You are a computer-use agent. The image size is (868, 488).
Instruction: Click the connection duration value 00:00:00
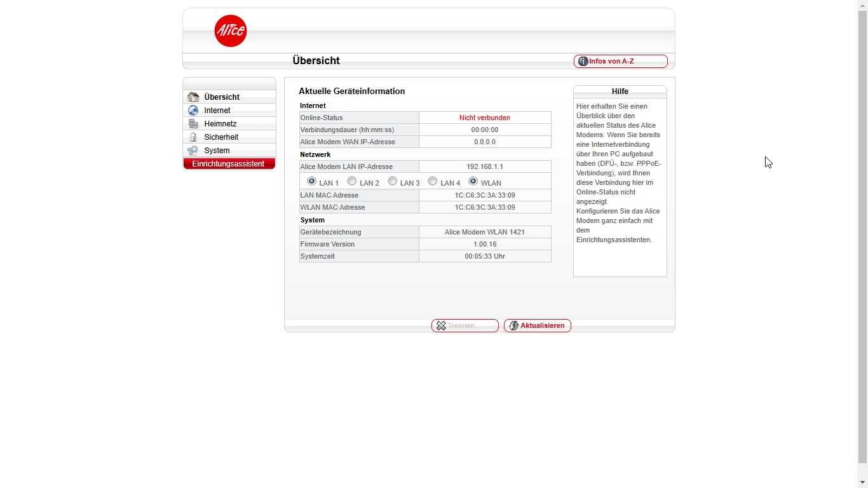pyautogui.click(x=485, y=130)
